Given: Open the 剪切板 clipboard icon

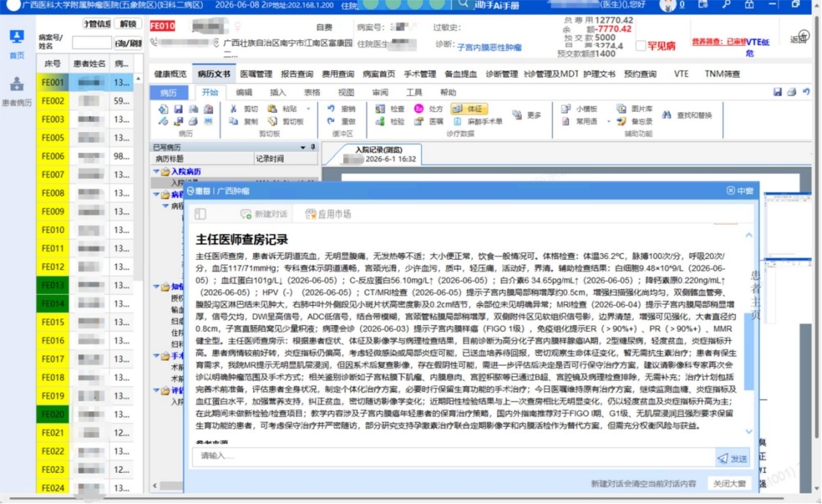Looking at the screenshot, I should point(272,121).
